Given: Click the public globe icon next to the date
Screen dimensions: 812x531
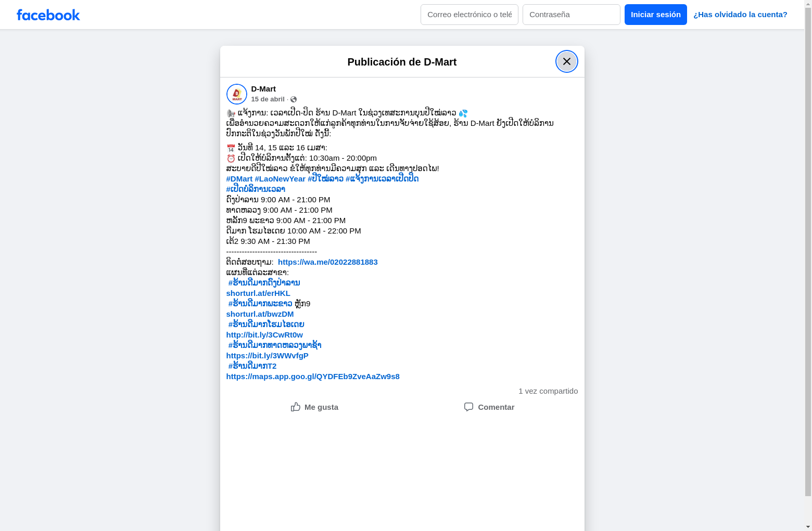Looking at the screenshot, I should 294,99.
